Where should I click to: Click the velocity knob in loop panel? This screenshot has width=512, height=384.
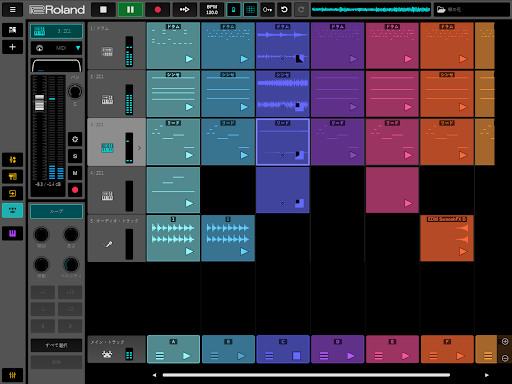pyautogui.click(x=71, y=265)
